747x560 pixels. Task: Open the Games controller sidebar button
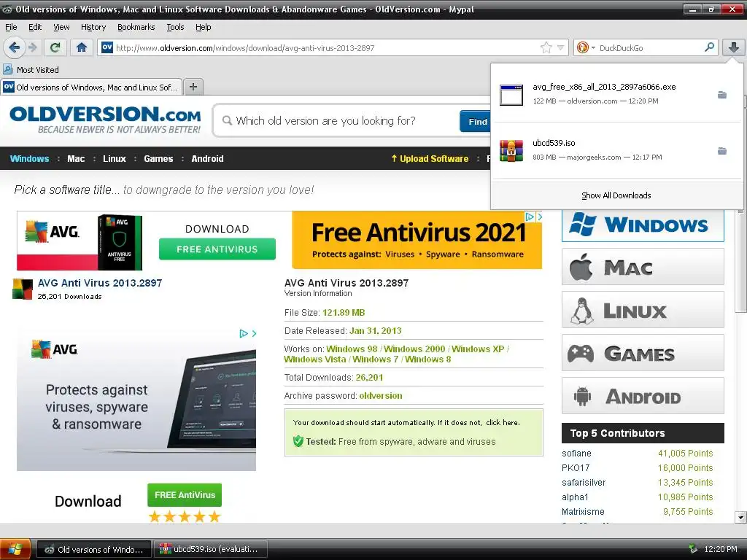643,353
